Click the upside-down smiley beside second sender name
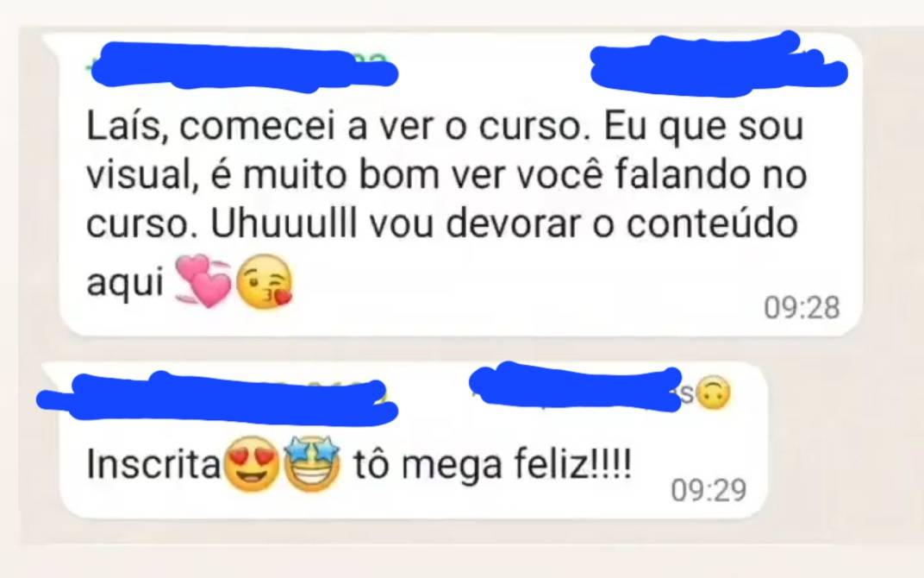The height and width of the screenshot is (578, 924). (x=713, y=393)
